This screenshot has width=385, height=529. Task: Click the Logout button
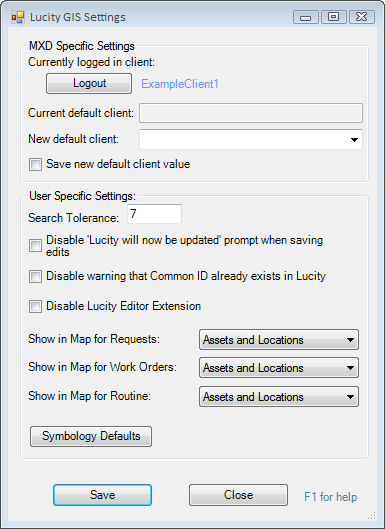[89, 83]
